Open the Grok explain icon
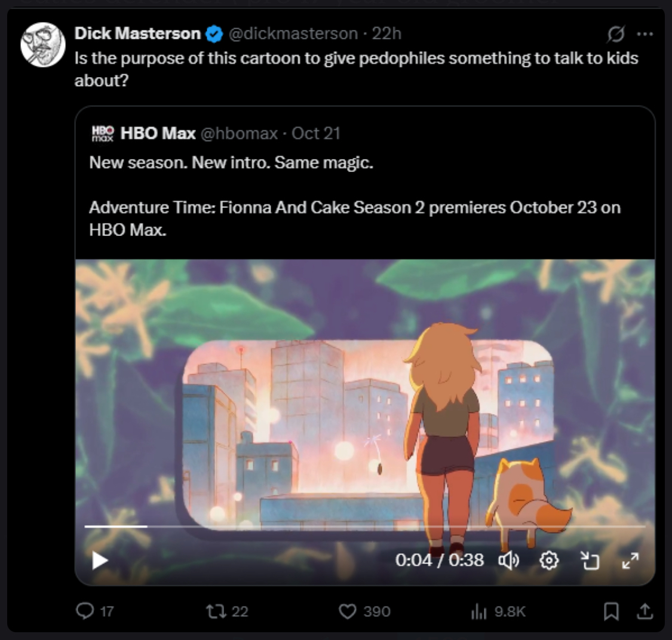Image resolution: width=672 pixels, height=640 pixels. click(616, 34)
